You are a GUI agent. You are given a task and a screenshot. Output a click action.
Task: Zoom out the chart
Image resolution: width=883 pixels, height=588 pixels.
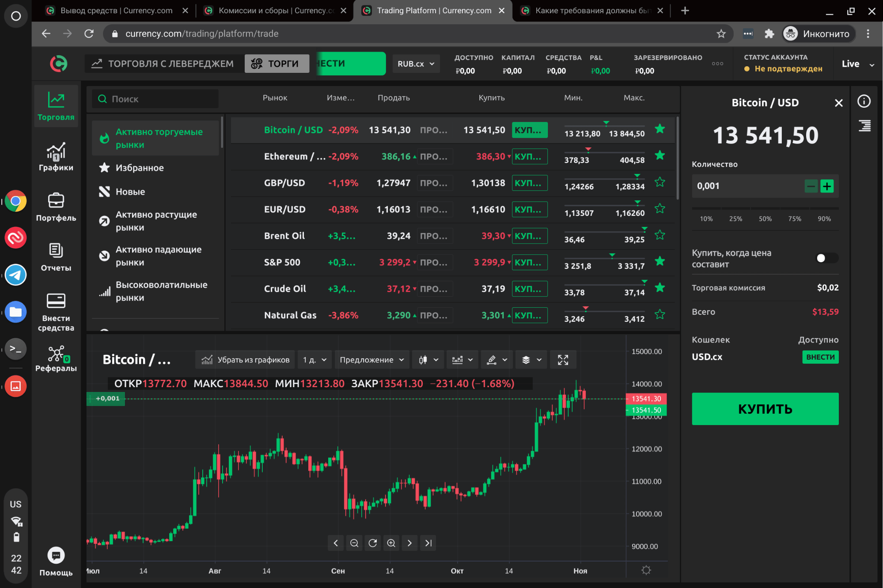(x=354, y=543)
